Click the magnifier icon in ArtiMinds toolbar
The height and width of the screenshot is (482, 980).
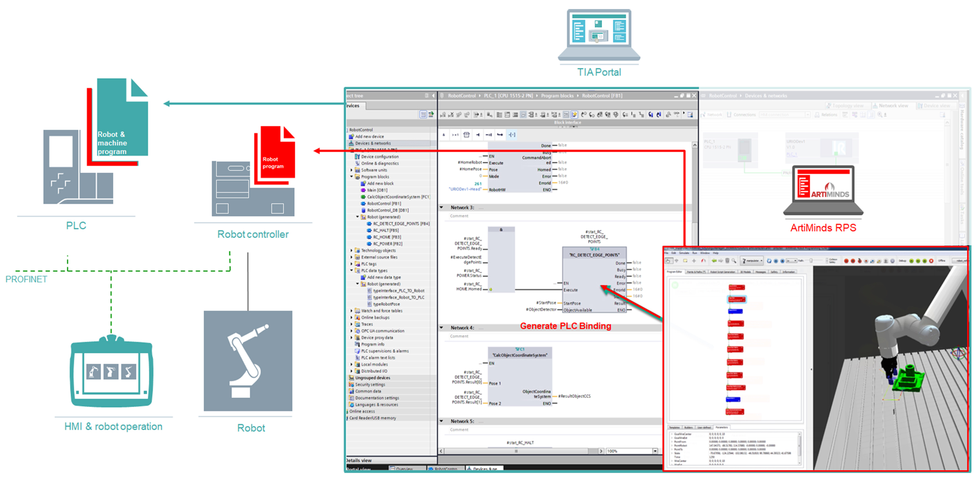(734, 260)
